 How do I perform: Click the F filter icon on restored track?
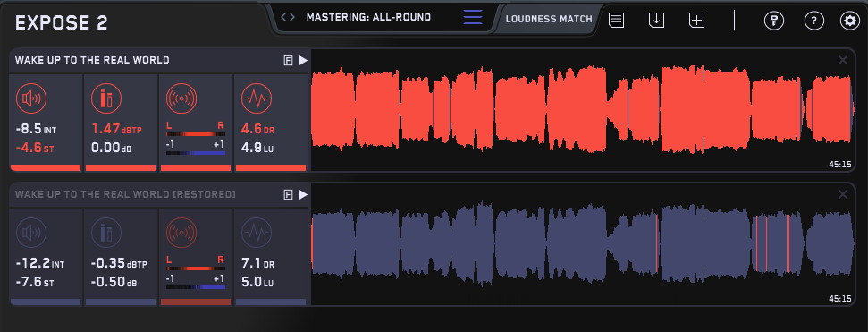click(x=288, y=194)
